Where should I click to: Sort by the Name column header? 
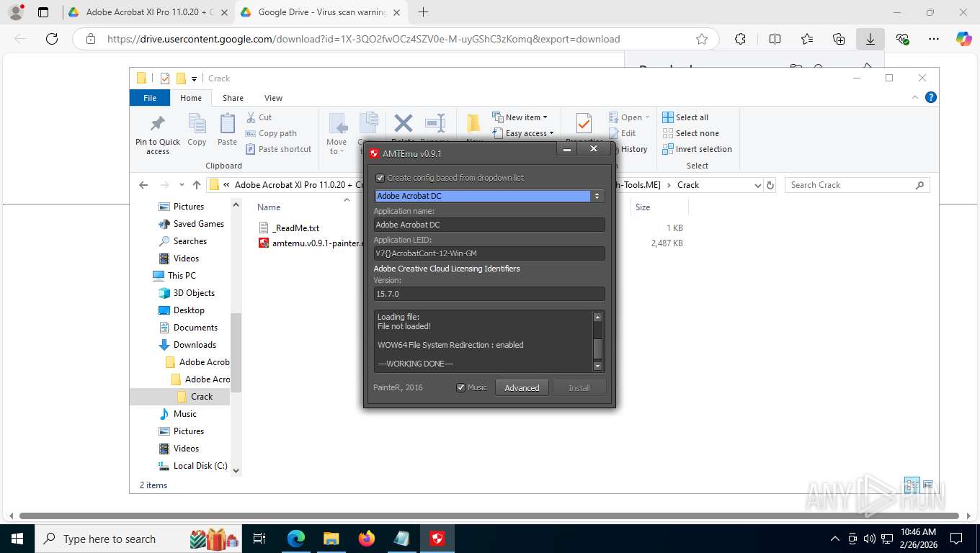(269, 207)
